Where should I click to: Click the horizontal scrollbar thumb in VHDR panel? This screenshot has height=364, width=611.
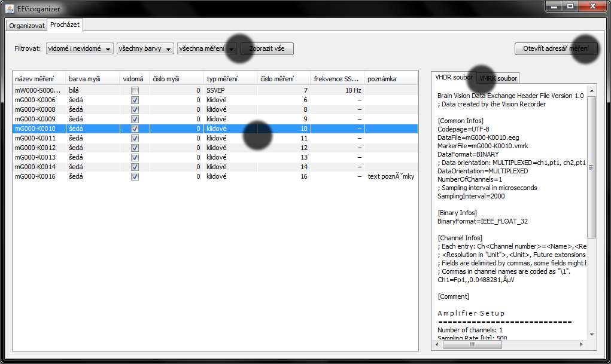[472, 344]
